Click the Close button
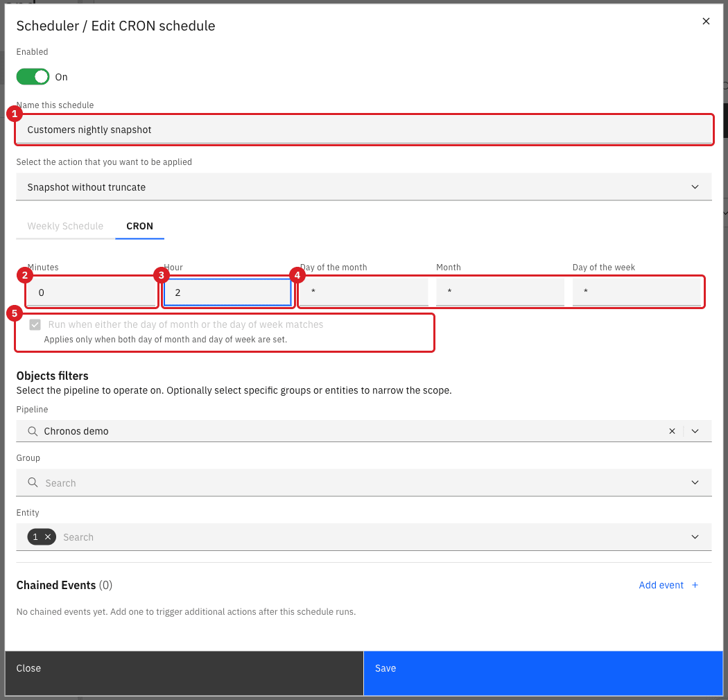Image resolution: width=728 pixels, height=700 pixels. coord(184,673)
